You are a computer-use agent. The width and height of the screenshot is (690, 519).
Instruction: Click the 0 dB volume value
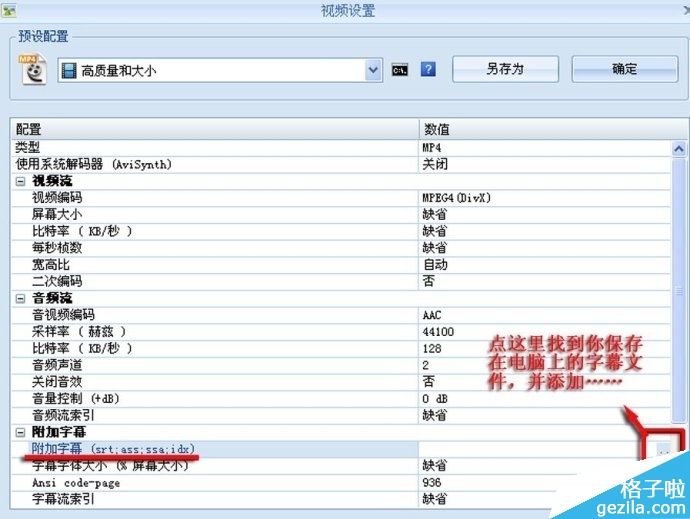coord(545,399)
